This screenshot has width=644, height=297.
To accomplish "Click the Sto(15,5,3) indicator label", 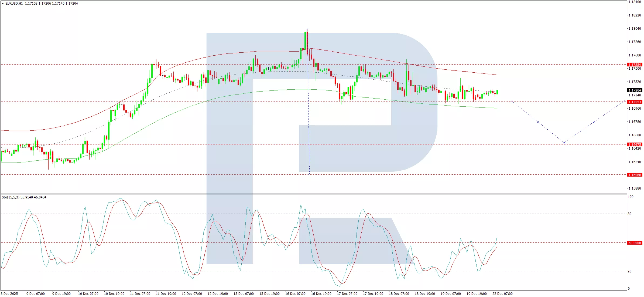I will tap(11, 197).
